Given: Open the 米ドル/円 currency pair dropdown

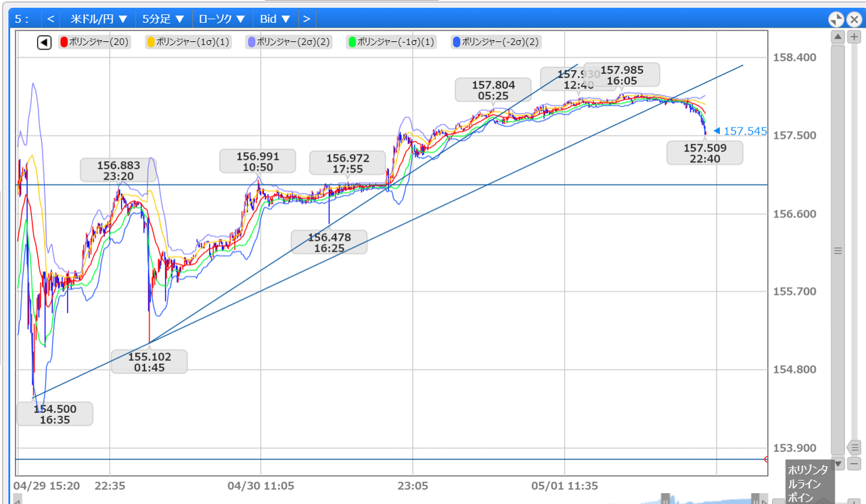Looking at the screenshot, I should [x=99, y=19].
